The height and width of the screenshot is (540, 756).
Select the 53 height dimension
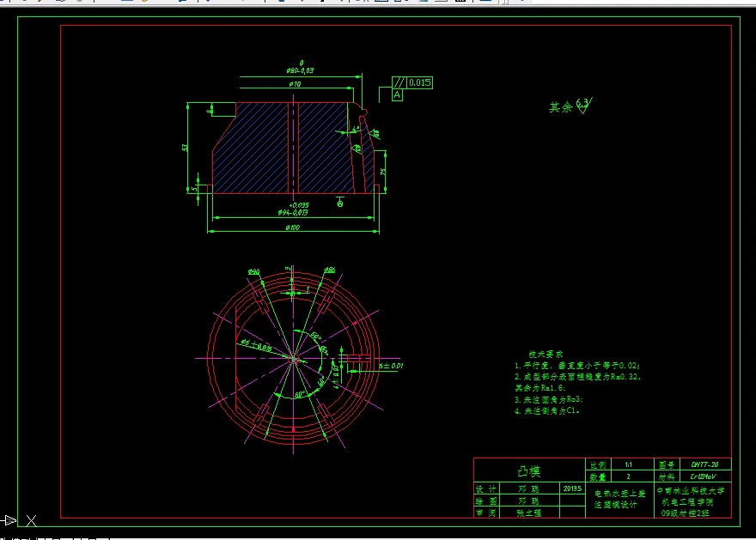[184, 148]
